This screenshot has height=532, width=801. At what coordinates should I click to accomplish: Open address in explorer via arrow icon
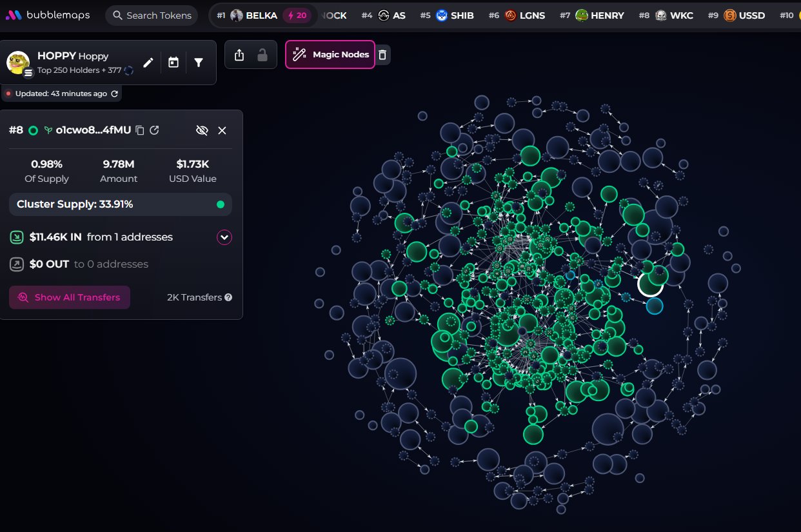point(154,130)
